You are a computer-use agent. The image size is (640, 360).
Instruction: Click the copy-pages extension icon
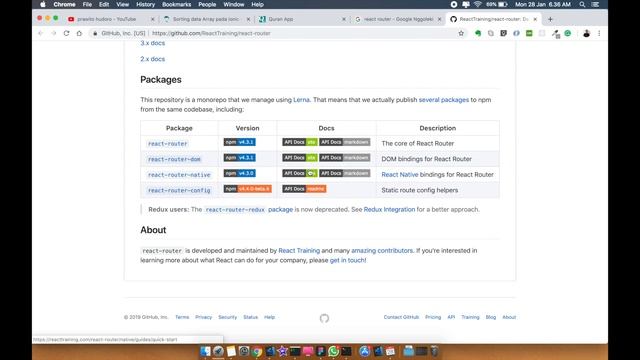click(x=491, y=33)
